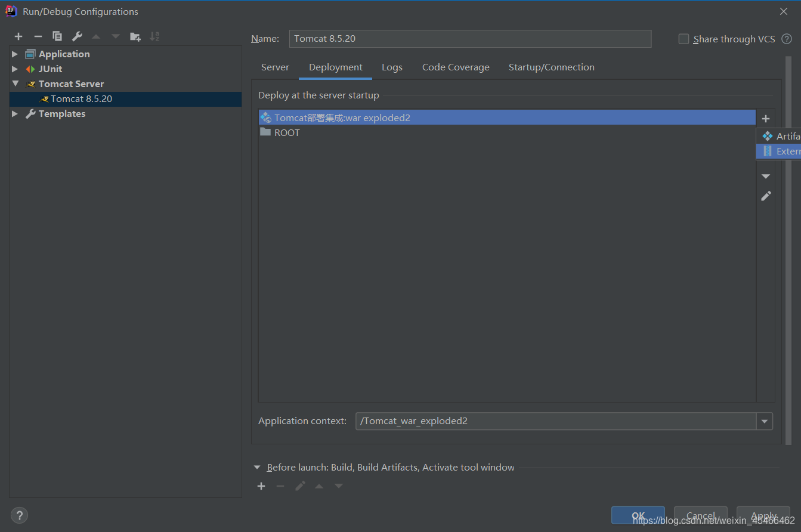The height and width of the screenshot is (532, 801).
Task: Collapse the Before launch section
Action: tap(257, 468)
